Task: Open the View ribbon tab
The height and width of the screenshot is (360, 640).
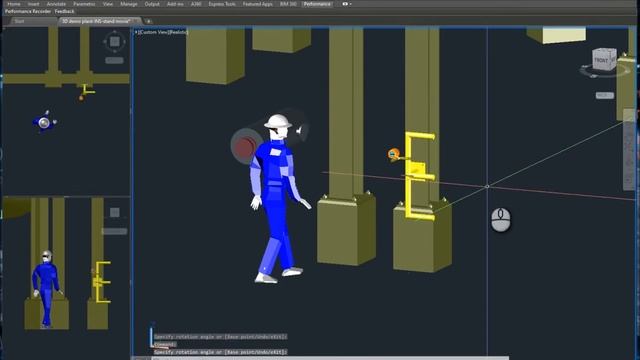Action: click(x=108, y=4)
